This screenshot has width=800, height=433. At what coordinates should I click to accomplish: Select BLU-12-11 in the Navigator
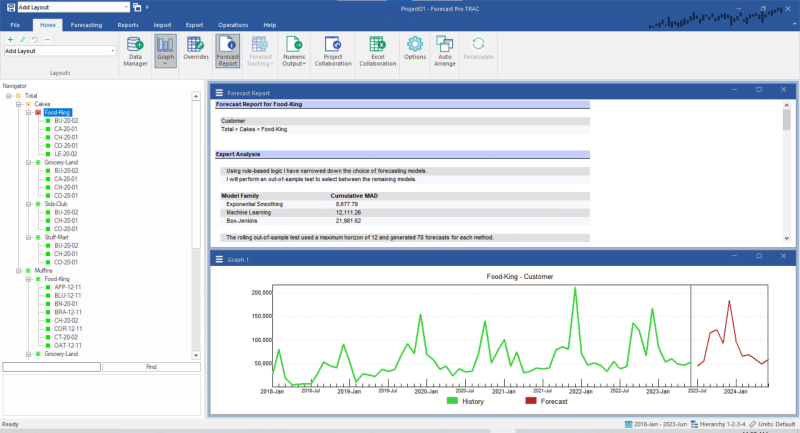point(67,296)
